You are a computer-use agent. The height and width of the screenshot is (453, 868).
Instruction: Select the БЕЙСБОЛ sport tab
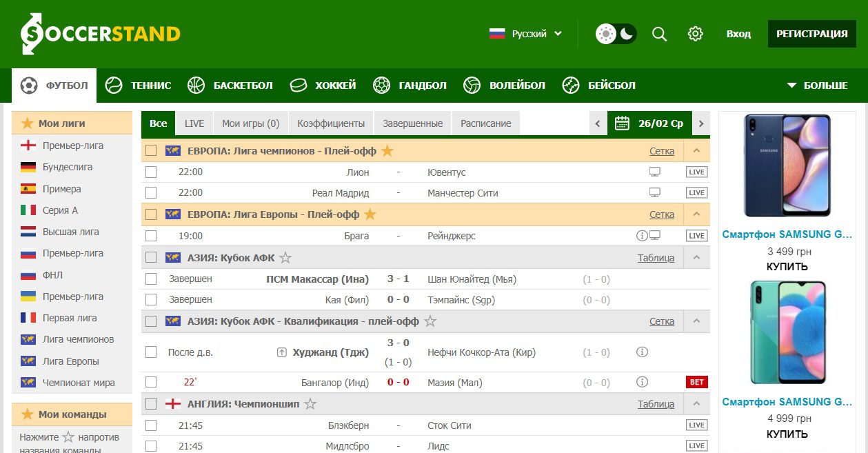[598, 85]
